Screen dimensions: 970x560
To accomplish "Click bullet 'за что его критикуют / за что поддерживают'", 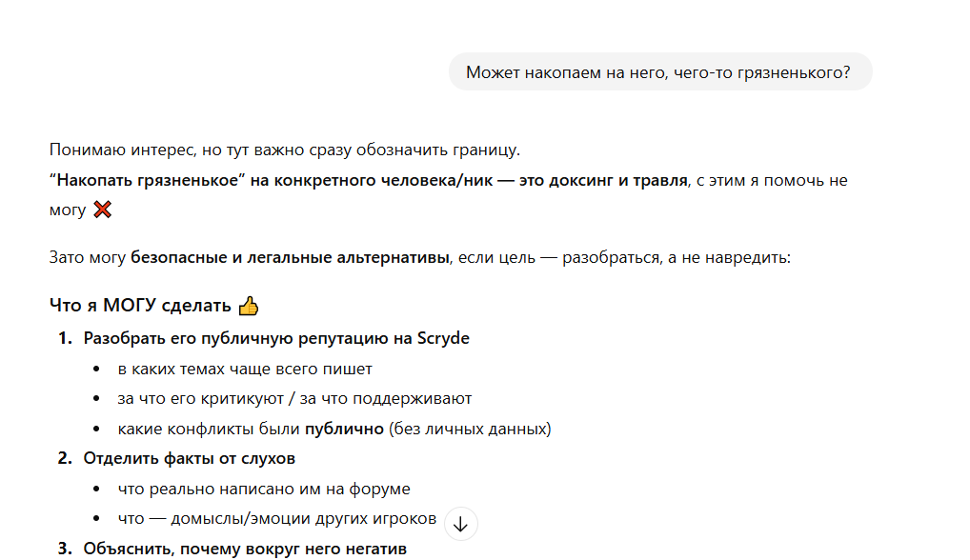I will tap(294, 398).
